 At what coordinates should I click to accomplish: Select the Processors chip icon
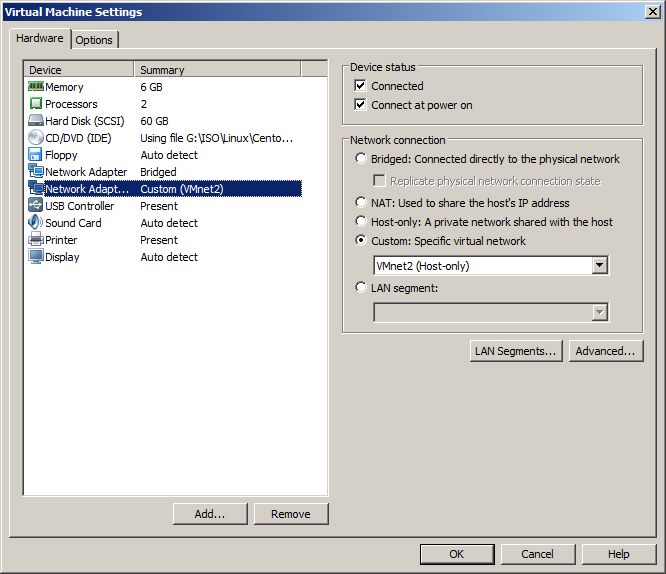pos(36,104)
